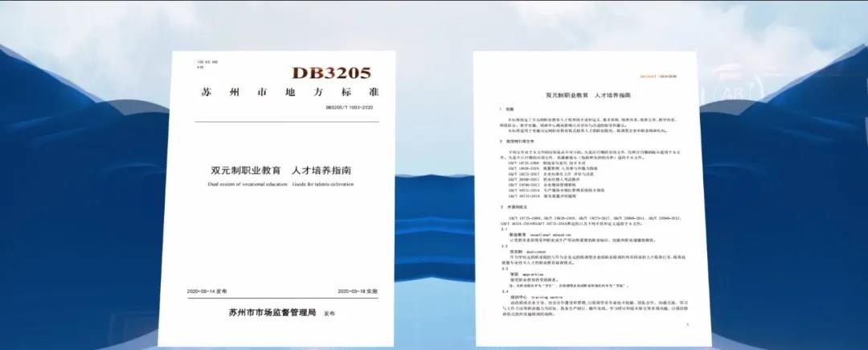Click the red DB3205 code on cover page
Viewport: 868px width, 350px height.
(x=331, y=73)
